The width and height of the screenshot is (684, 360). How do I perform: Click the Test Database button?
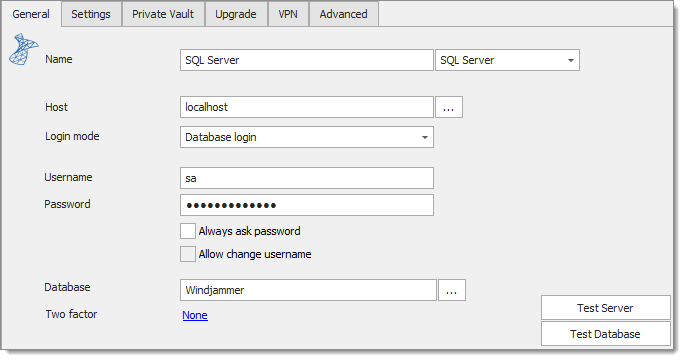tap(605, 334)
